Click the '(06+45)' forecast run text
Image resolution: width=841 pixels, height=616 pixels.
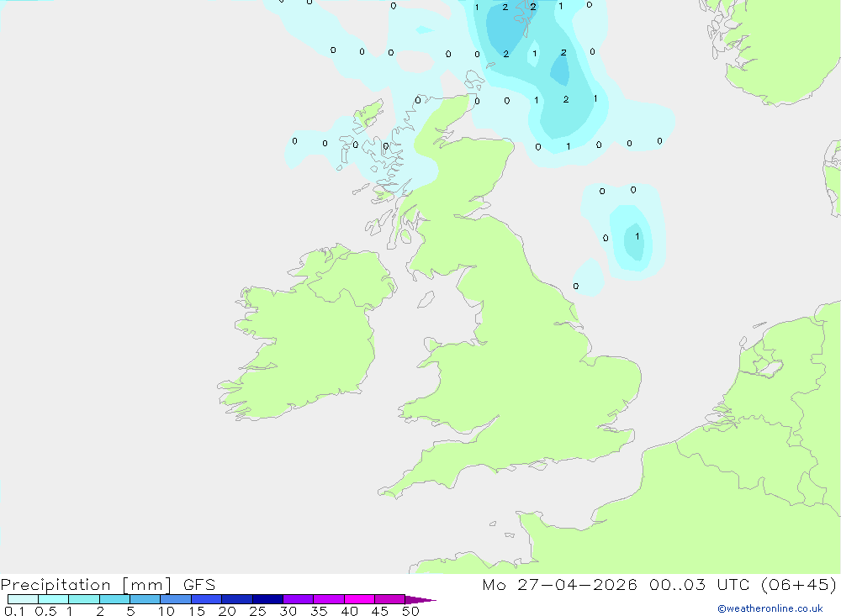point(799,584)
